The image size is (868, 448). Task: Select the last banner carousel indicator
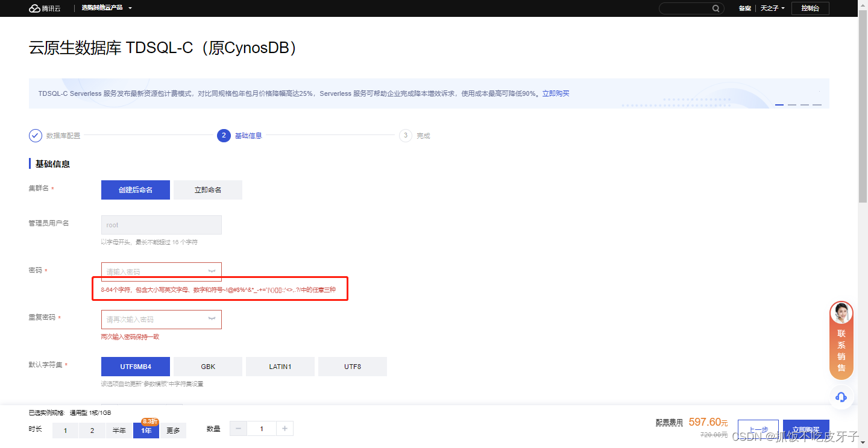point(817,105)
